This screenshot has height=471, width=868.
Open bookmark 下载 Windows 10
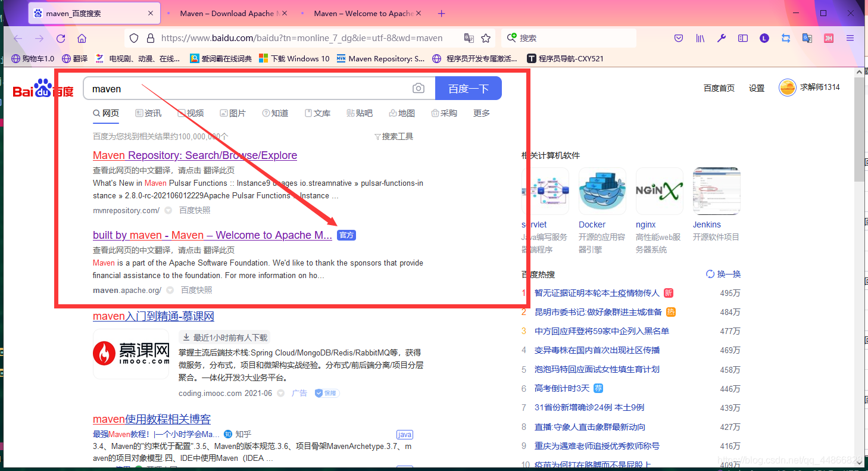pyautogui.click(x=294, y=58)
